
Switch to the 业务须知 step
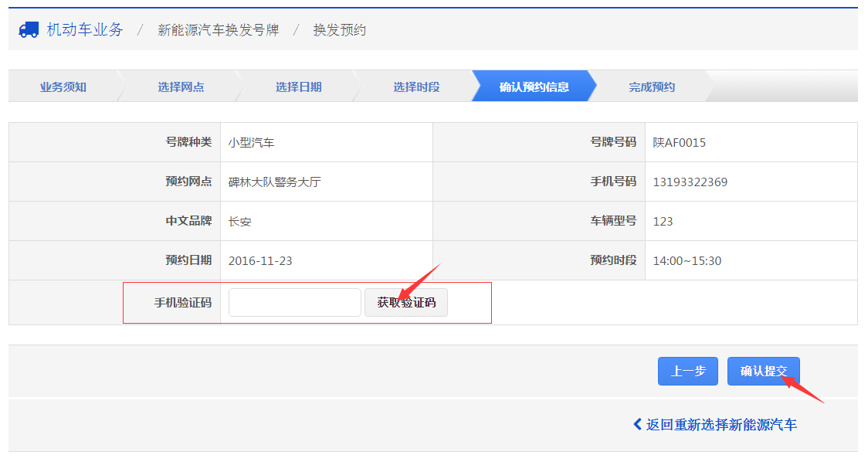pos(63,87)
